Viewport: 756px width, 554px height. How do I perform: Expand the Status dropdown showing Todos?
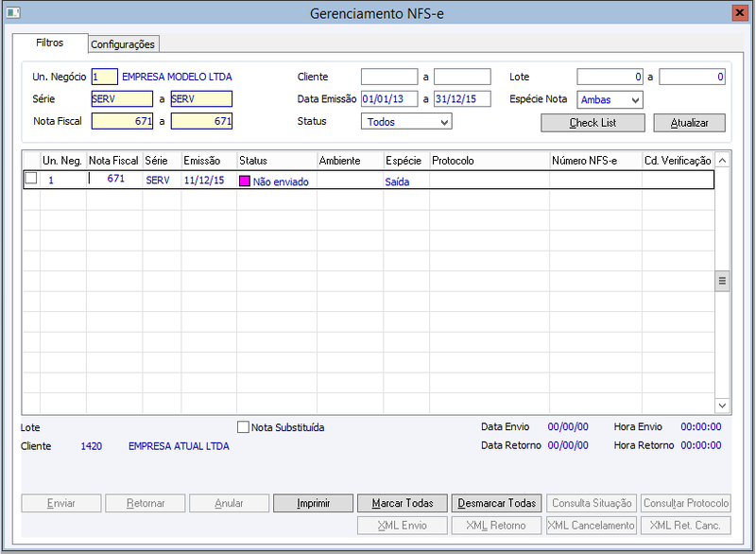click(406, 122)
